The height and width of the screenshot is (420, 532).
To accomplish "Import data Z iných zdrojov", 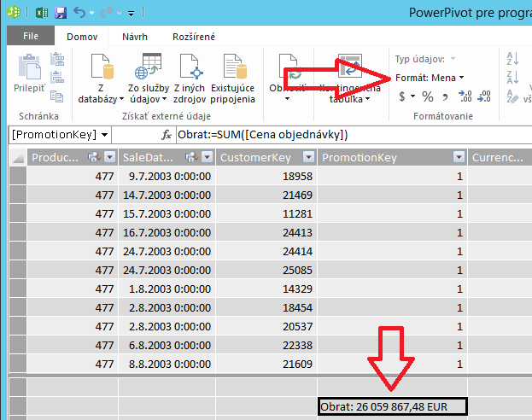I will [x=190, y=79].
